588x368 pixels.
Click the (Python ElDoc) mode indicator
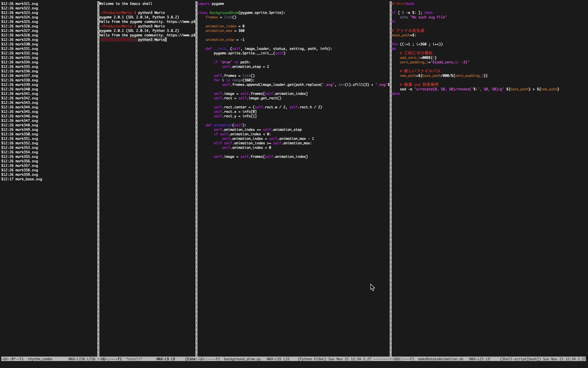coord(312,359)
